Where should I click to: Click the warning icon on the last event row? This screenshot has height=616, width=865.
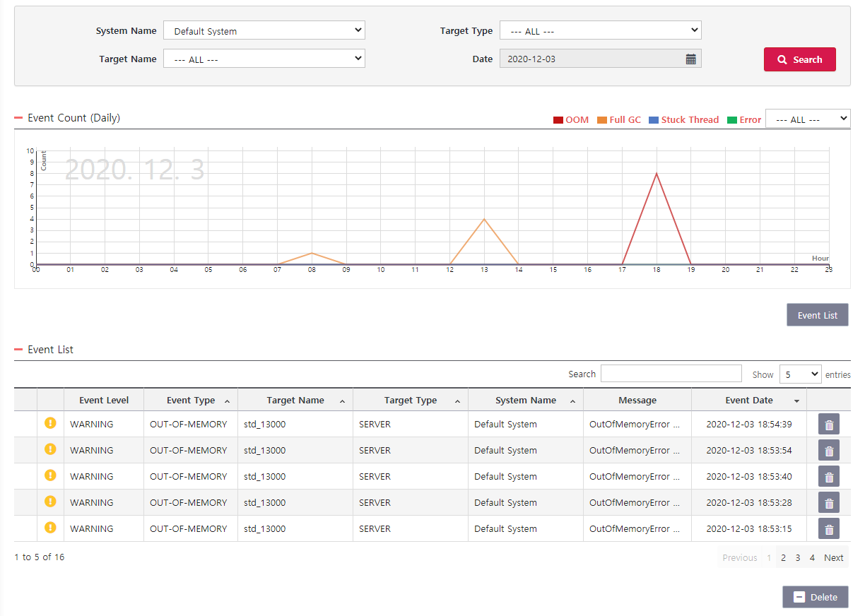click(x=49, y=528)
